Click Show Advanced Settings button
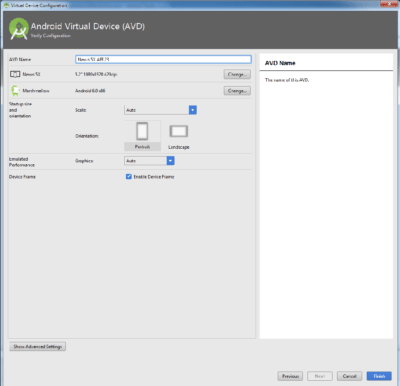Screen dimensions: 400x386 click(37, 346)
